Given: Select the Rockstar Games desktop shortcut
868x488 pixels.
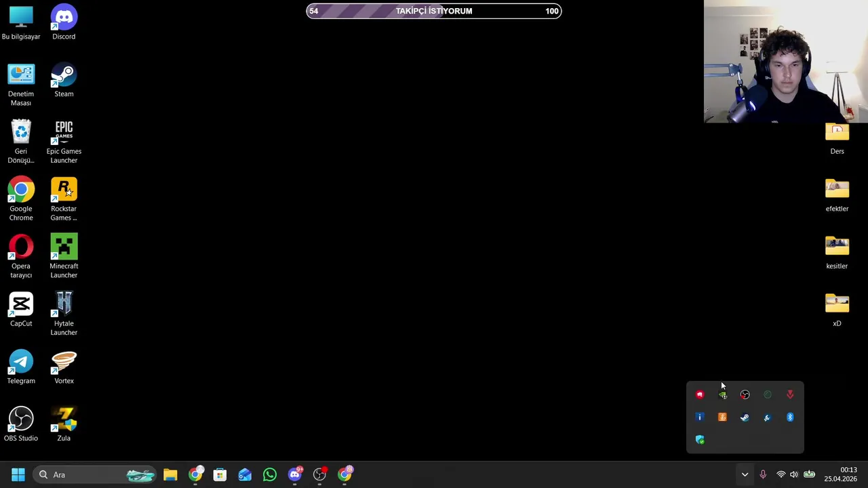Looking at the screenshot, I should tap(64, 199).
